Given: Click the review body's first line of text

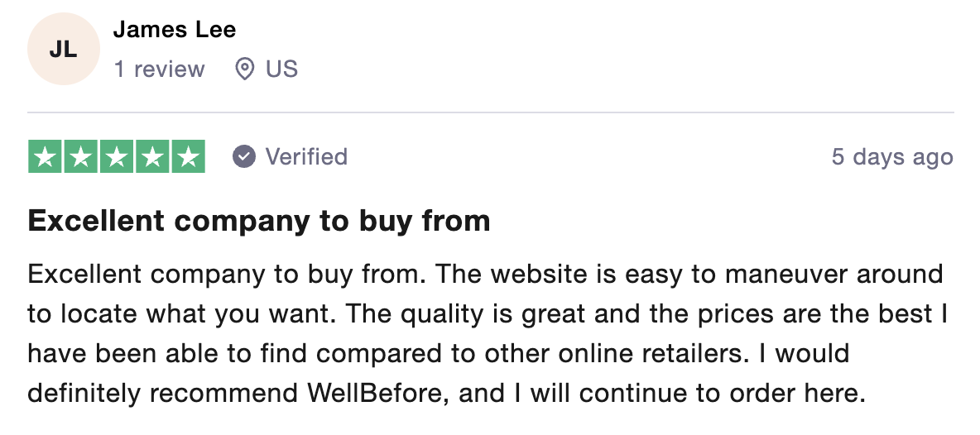Looking at the screenshot, I should [486, 275].
